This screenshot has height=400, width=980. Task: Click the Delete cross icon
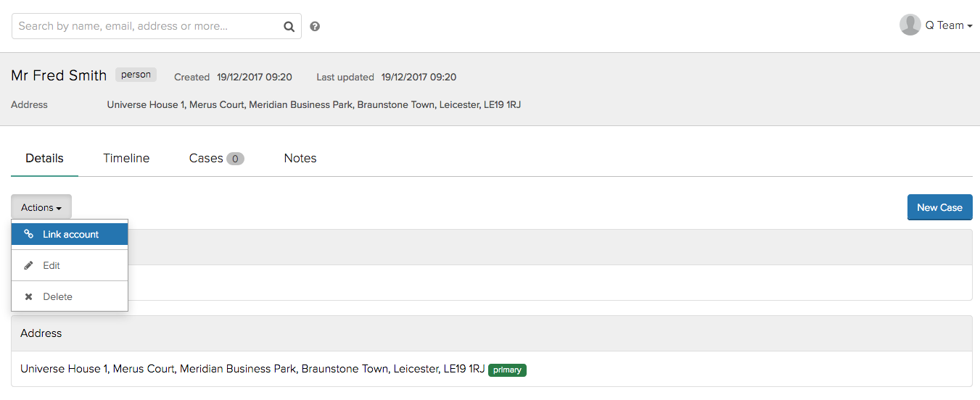coord(29,296)
